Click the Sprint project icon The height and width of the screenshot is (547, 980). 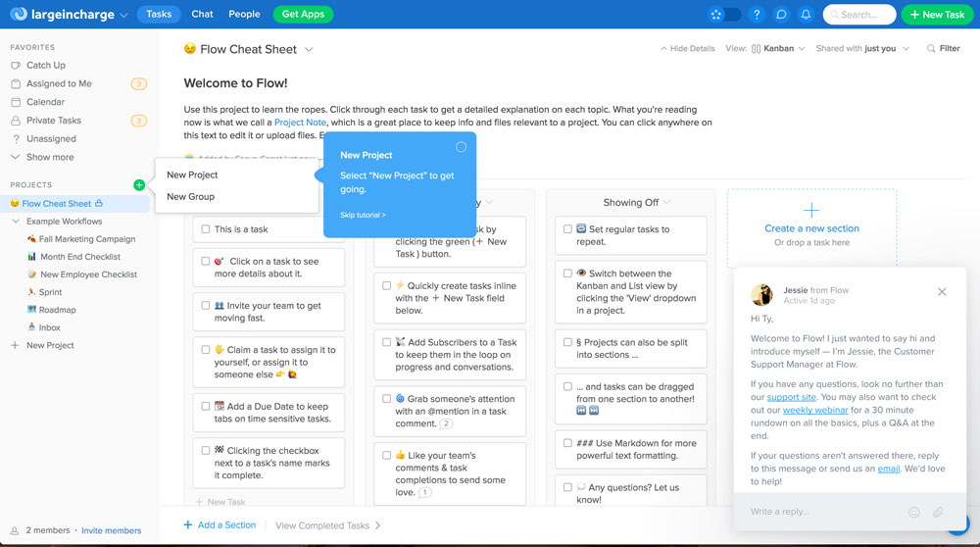[31, 291]
